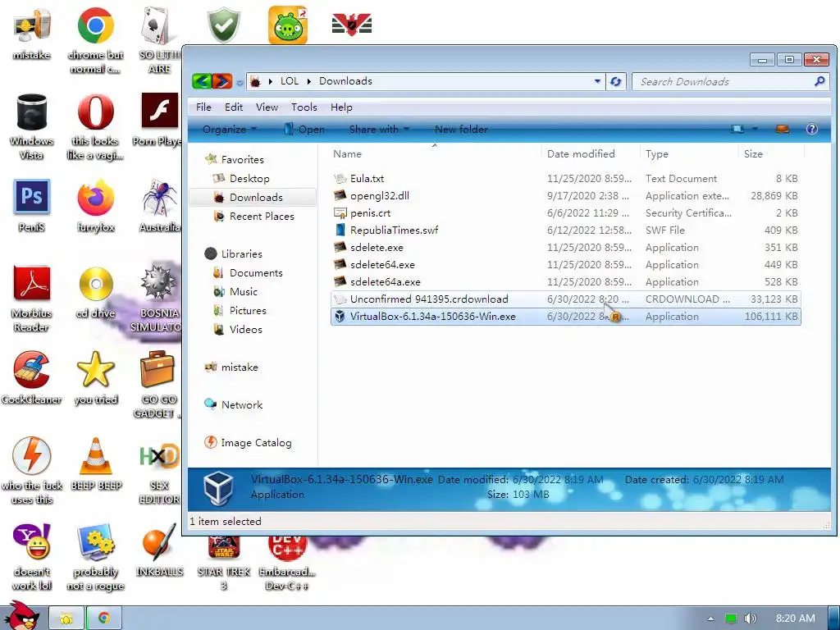Select Favorites in the navigation pane
The height and width of the screenshot is (630, 840).
pos(235,159)
